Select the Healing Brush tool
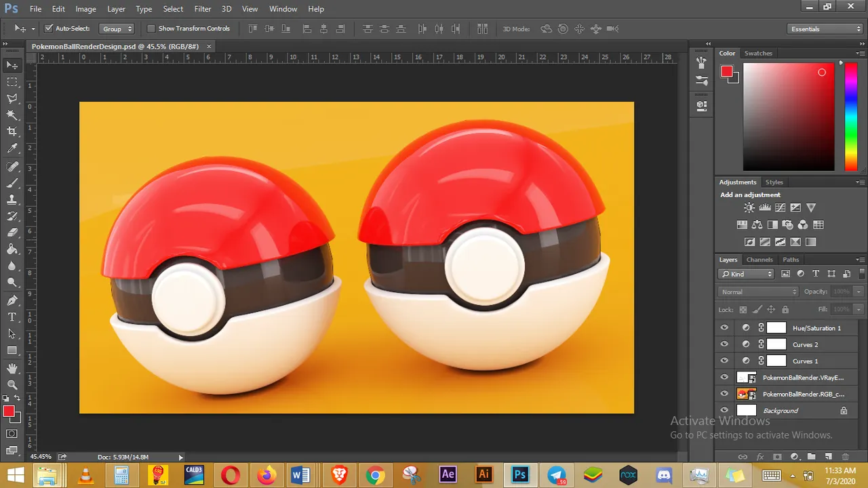The width and height of the screenshot is (868, 488). 12,167
